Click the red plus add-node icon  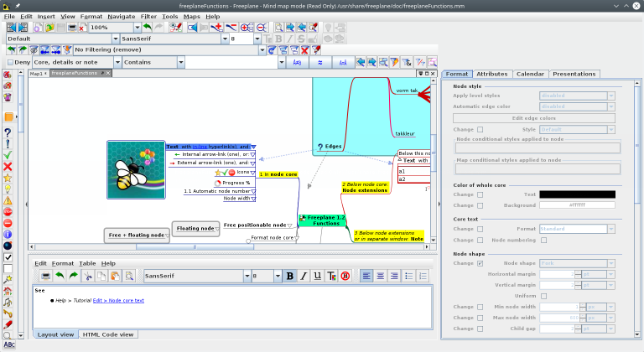point(216,28)
